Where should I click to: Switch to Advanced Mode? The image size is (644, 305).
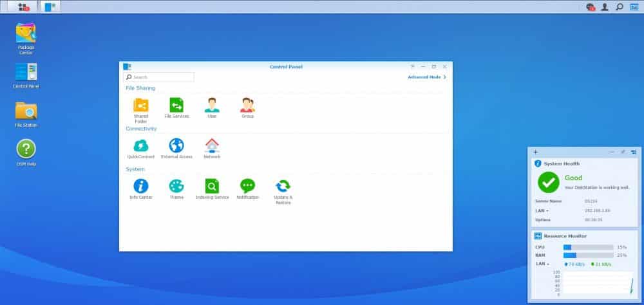pos(427,77)
